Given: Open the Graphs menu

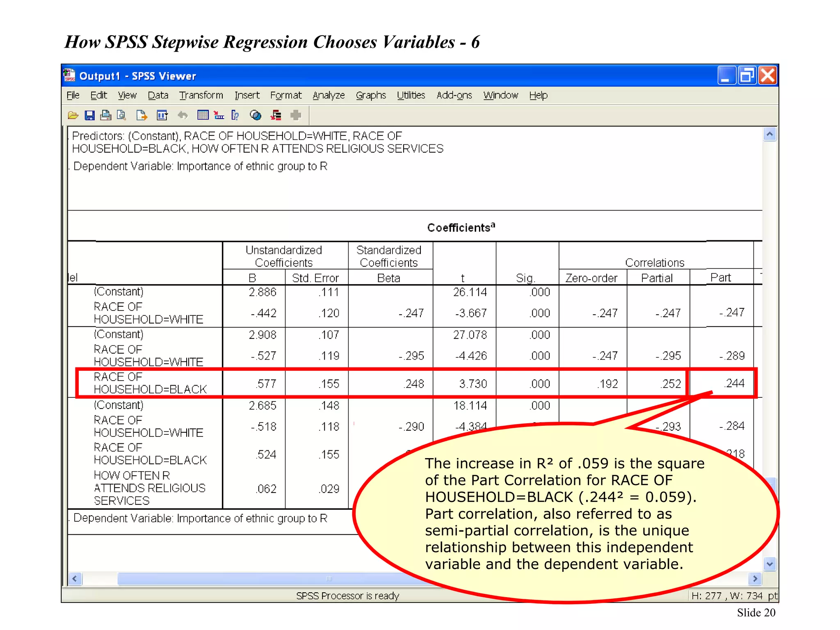Looking at the screenshot, I should point(371,95).
